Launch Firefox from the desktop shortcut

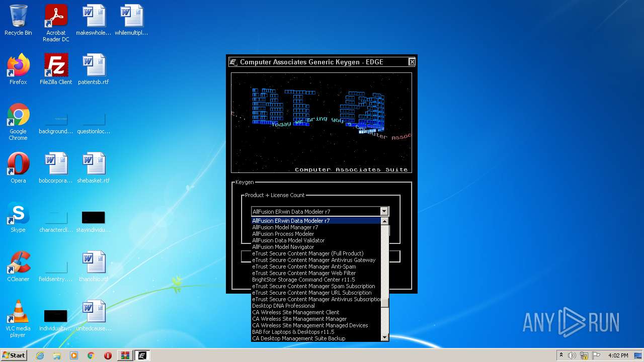pyautogui.click(x=18, y=69)
